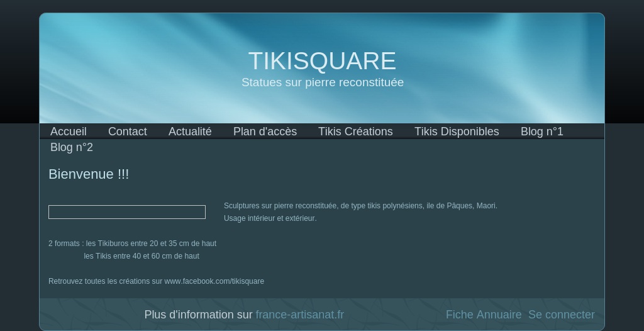This screenshot has height=331, width=644.
Task: Click the line about Tikiburos 20 et 35 cm
Action: click(132, 244)
